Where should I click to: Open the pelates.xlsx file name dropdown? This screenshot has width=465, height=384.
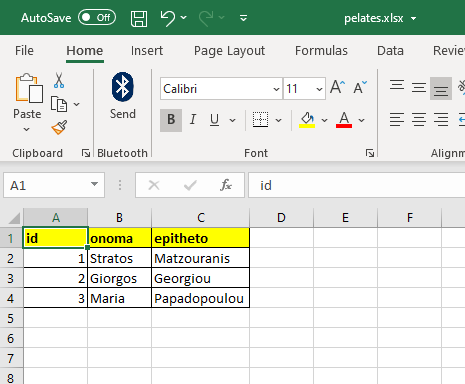414,18
